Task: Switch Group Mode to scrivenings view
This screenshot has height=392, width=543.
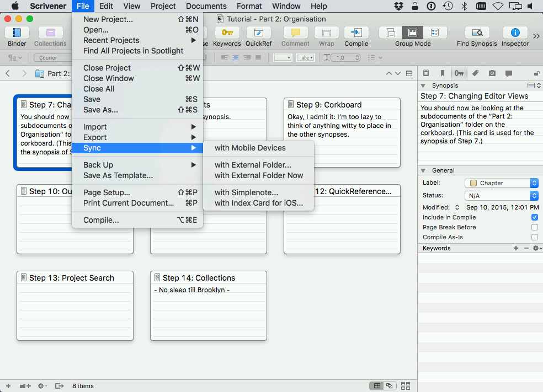Action: coord(391,33)
